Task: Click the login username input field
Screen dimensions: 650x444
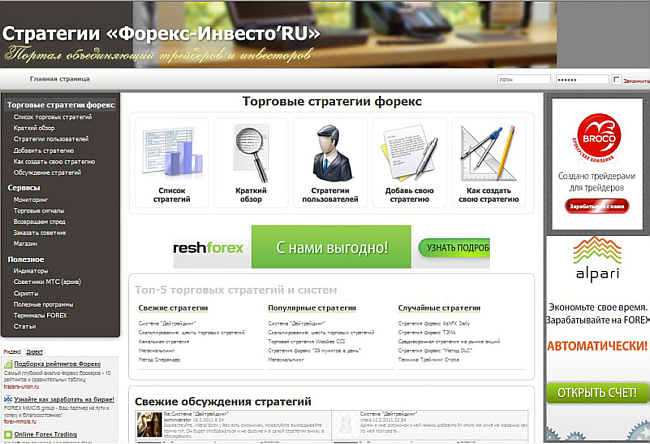Action: [522, 79]
